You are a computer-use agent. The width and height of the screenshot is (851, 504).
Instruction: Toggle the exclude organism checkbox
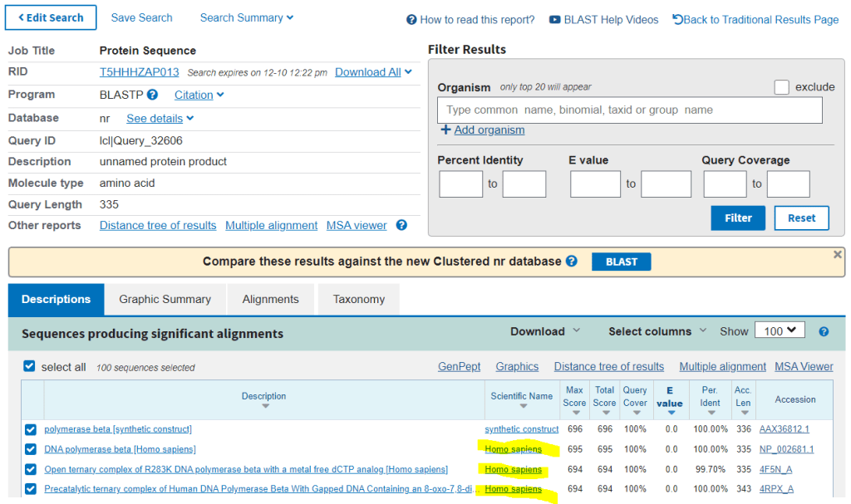(x=781, y=87)
